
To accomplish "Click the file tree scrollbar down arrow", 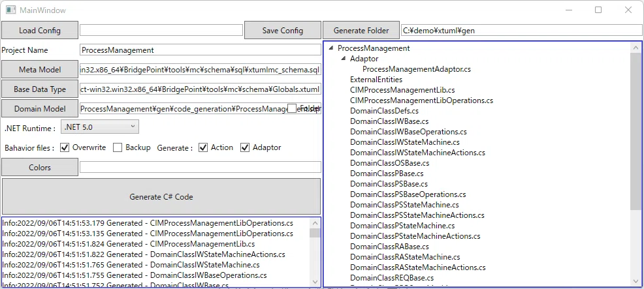I will (x=636, y=282).
